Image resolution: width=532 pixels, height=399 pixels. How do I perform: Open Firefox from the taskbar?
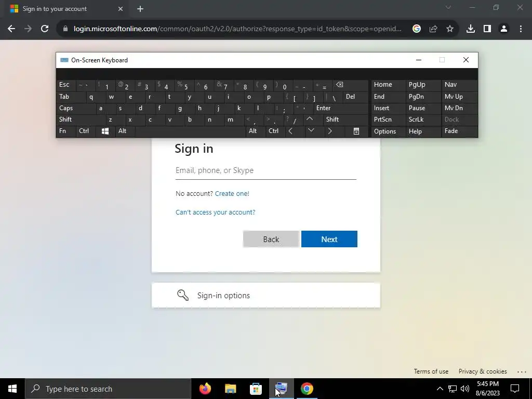[x=205, y=389]
